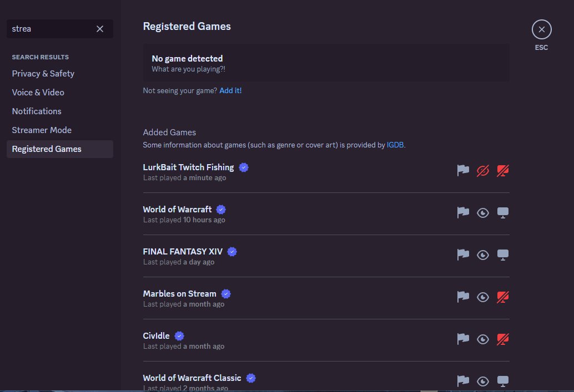Click 'Last played 10 hours ago' text
Image resolution: width=574 pixels, height=392 pixels.
pyautogui.click(x=184, y=220)
